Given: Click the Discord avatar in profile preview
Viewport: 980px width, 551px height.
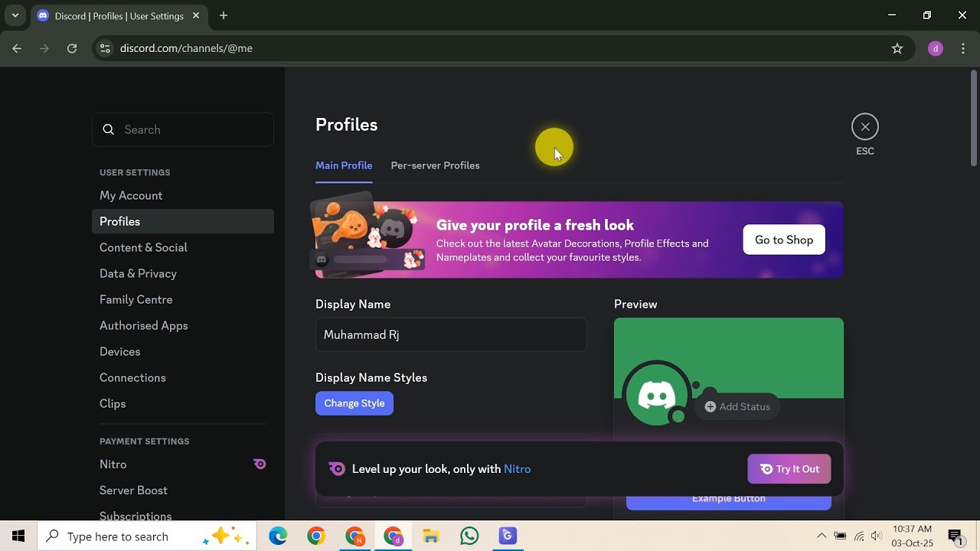Looking at the screenshot, I should tap(656, 394).
